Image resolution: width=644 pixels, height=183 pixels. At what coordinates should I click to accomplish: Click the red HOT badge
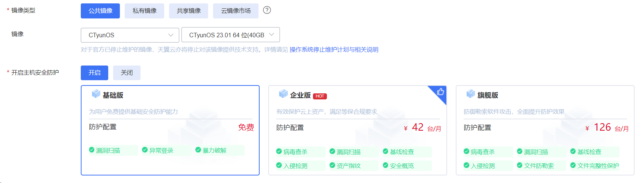(320, 96)
